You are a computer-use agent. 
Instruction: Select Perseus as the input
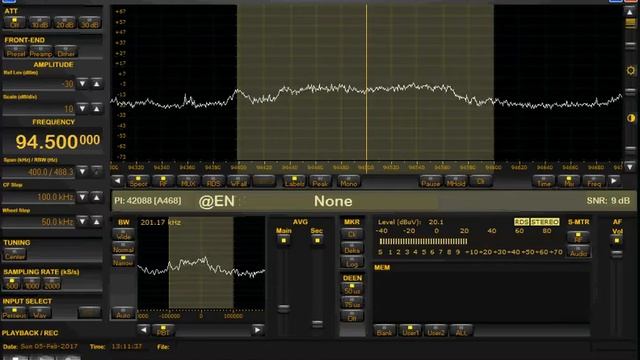[14, 313]
